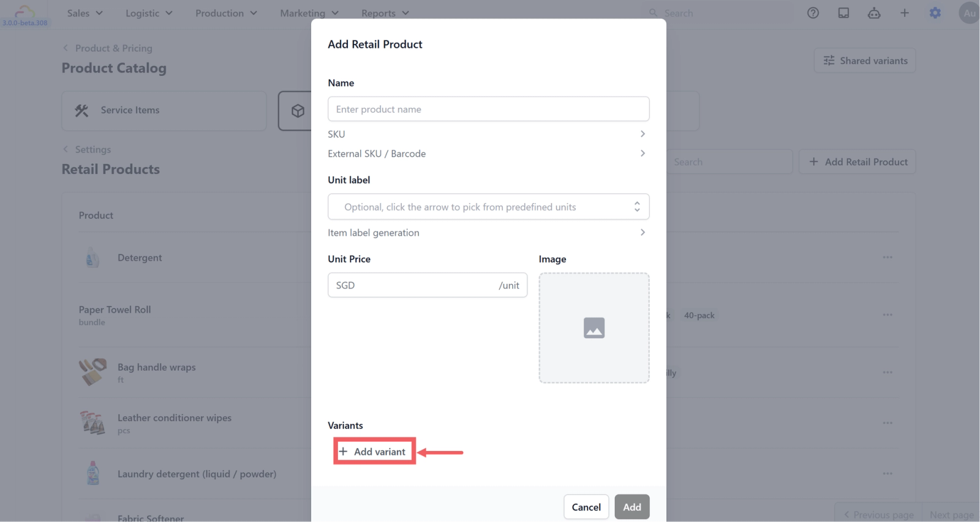Click the Cancel button
This screenshot has width=980, height=522.
(586, 507)
